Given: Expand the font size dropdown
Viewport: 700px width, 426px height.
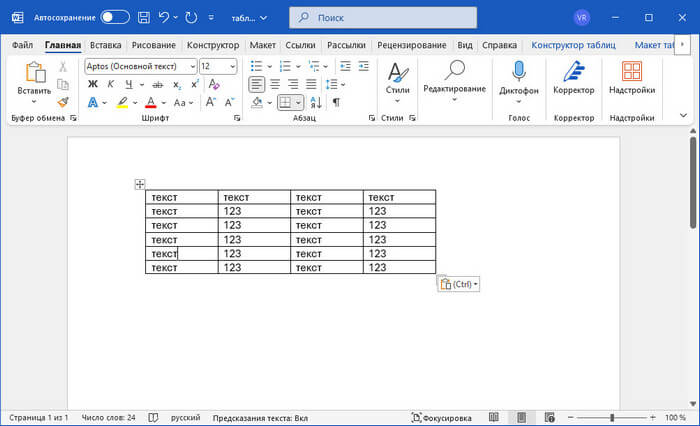Looking at the screenshot, I should pyautogui.click(x=232, y=66).
